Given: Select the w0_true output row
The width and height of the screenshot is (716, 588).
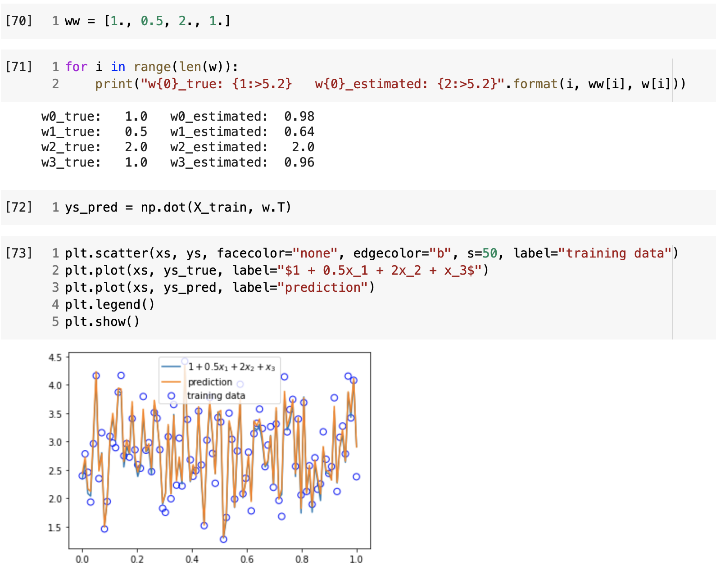Looking at the screenshot, I should click(178, 116).
